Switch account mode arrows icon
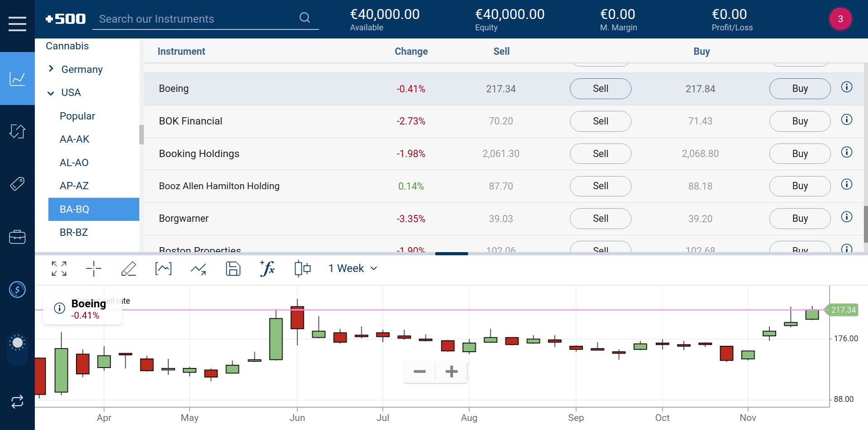Image resolution: width=868 pixels, height=430 pixels. [17, 401]
